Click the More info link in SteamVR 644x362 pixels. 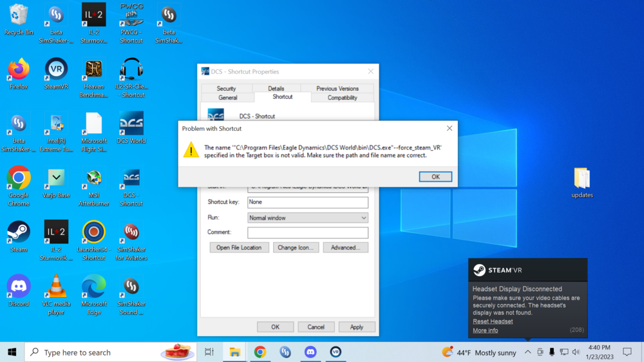coord(485,330)
